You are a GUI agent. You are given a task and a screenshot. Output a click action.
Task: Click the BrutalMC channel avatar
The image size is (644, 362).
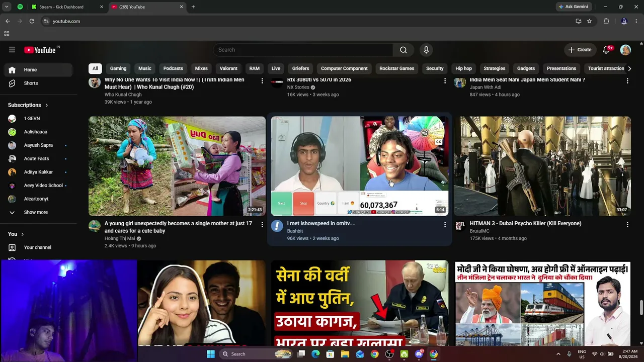tap(460, 226)
